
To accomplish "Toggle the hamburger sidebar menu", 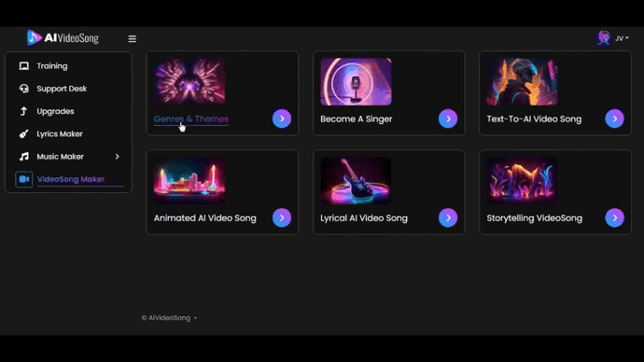I will 132,38.
